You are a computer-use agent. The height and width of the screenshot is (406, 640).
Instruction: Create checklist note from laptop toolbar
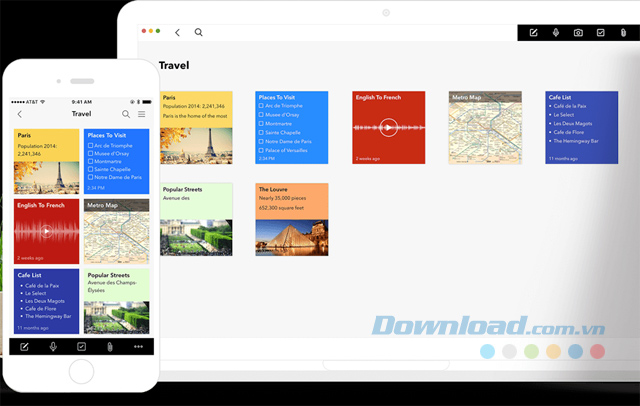point(600,33)
